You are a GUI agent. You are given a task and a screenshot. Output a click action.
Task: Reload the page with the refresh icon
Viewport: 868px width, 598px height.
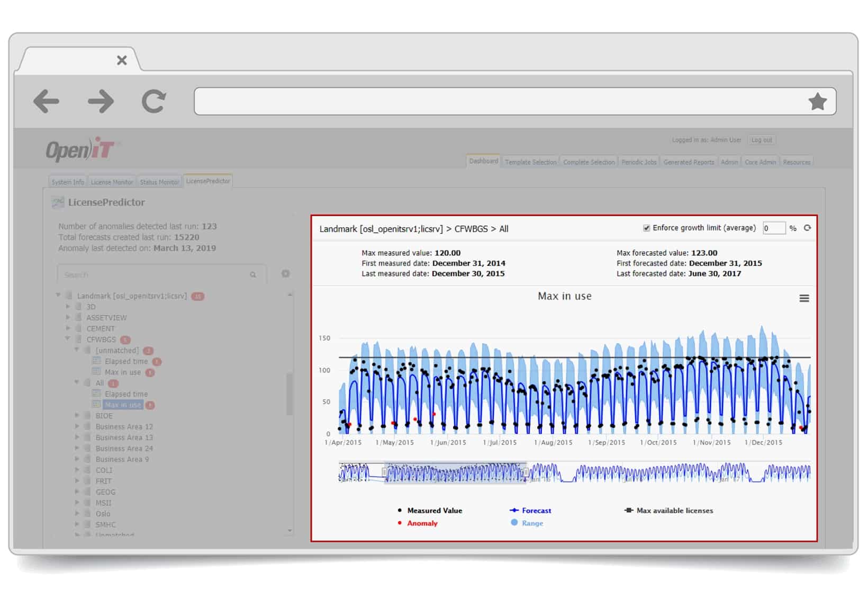[154, 101]
